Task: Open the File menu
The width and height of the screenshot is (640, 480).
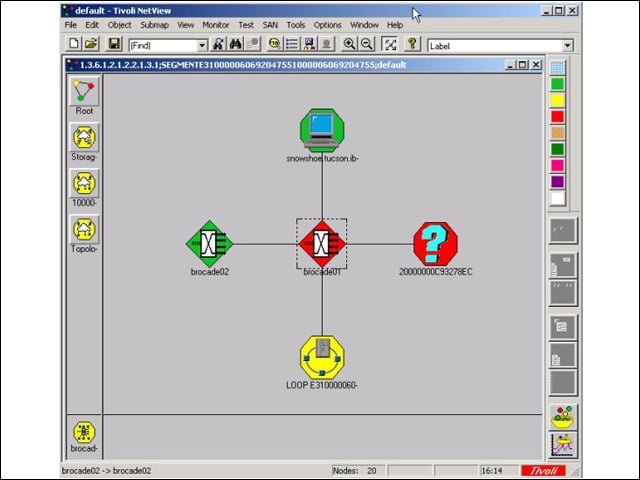Action: click(71, 25)
